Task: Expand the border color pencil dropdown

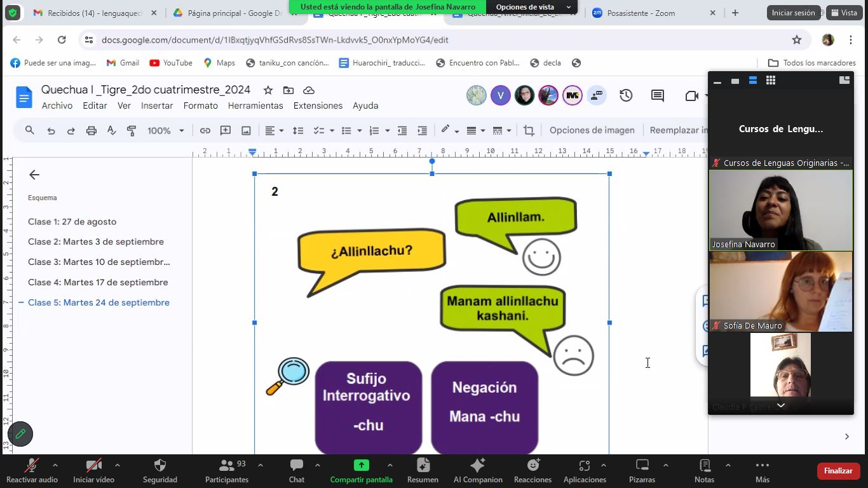Action: (457, 130)
